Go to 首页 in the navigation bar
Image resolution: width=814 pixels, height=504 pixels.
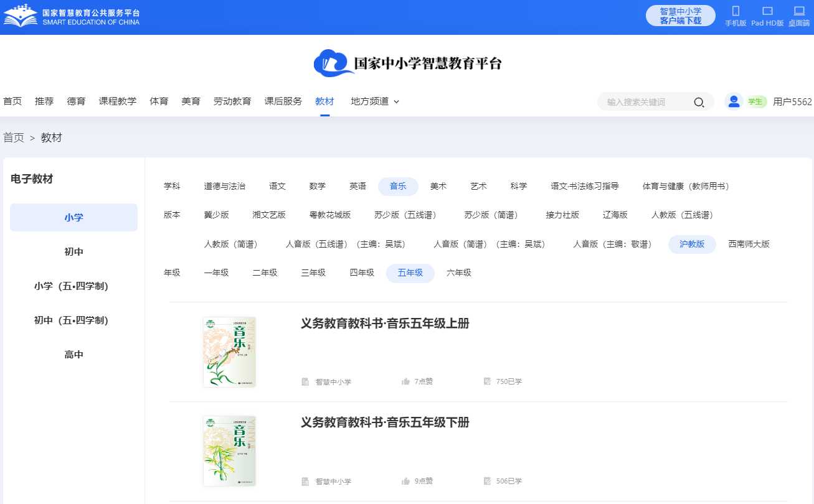tap(12, 101)
